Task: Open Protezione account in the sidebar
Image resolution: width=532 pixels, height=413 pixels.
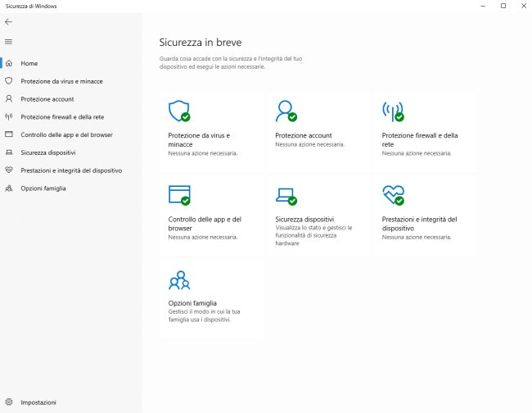Action: [x=47, y=99]
